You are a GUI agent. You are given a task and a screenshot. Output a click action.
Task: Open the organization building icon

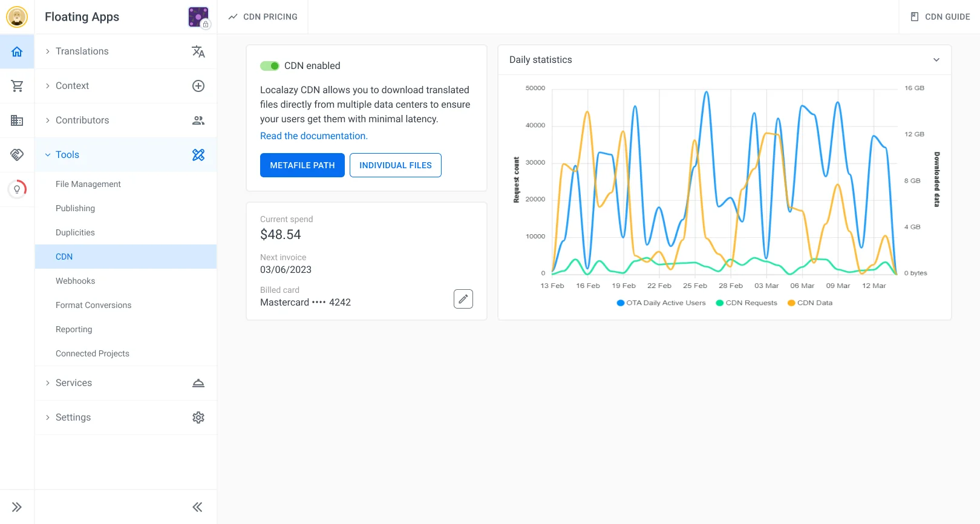[x=17, y=120]
